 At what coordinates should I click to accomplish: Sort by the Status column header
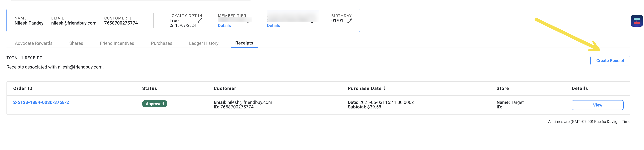coord(149,88)
